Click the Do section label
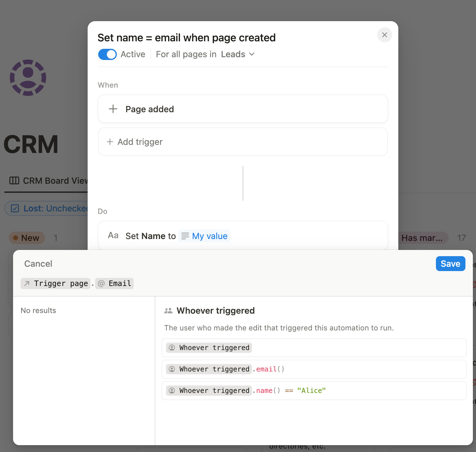The image size is (476, 452). point(103,211)
